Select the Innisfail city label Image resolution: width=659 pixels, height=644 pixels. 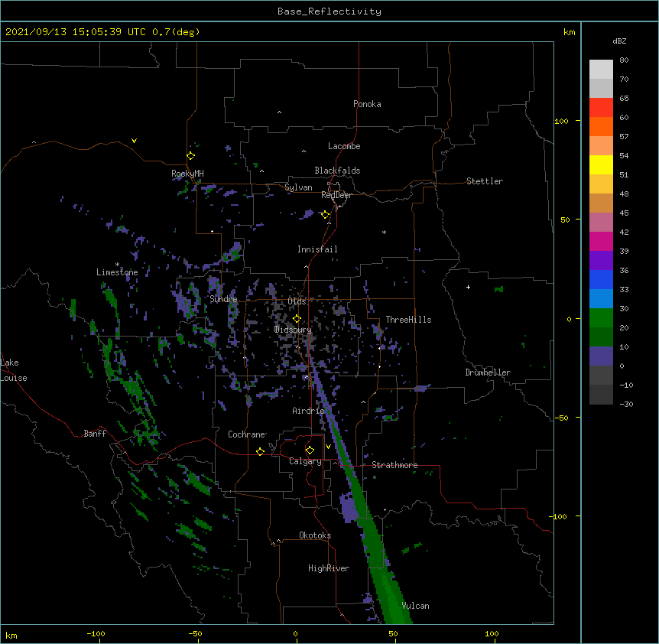(x=317, y=249)
